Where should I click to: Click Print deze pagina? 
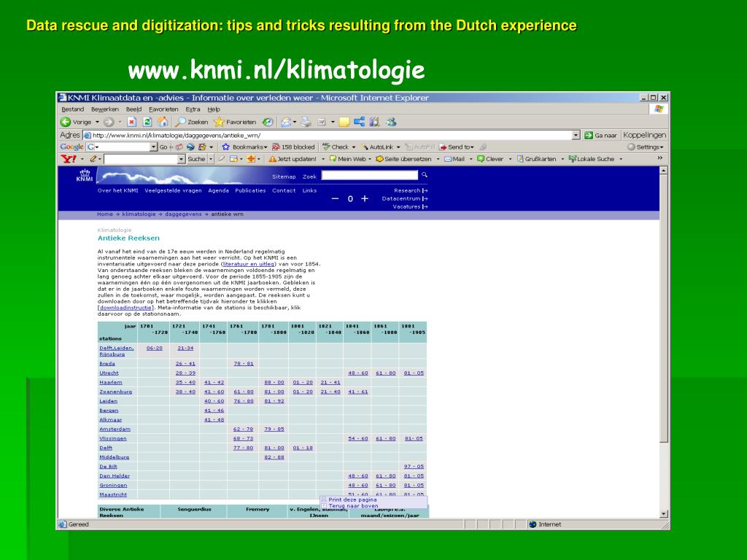click(x=352, y=499)
